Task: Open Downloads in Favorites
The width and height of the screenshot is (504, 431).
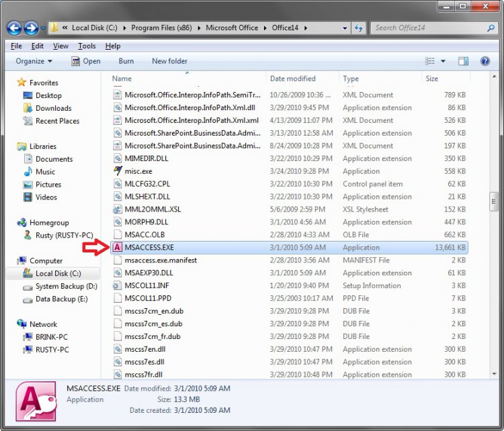Action: [x=53, y=108]
